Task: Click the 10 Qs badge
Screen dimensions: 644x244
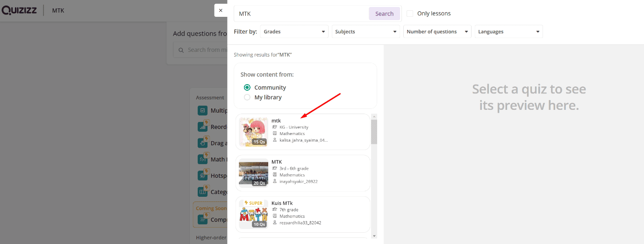Action: (259, 224)
